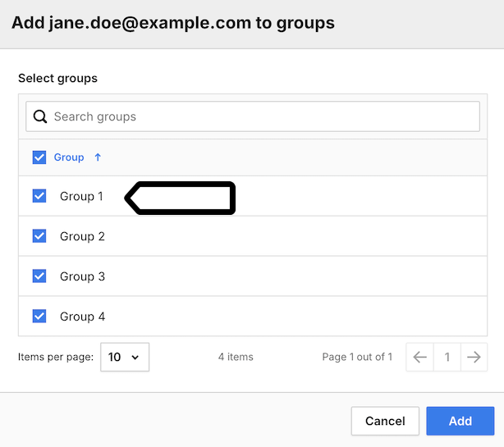Image resolution: width=504 pixels, height=447 pixels.
Task: Click inside the Search groups field
Action: tap(253, 116)
